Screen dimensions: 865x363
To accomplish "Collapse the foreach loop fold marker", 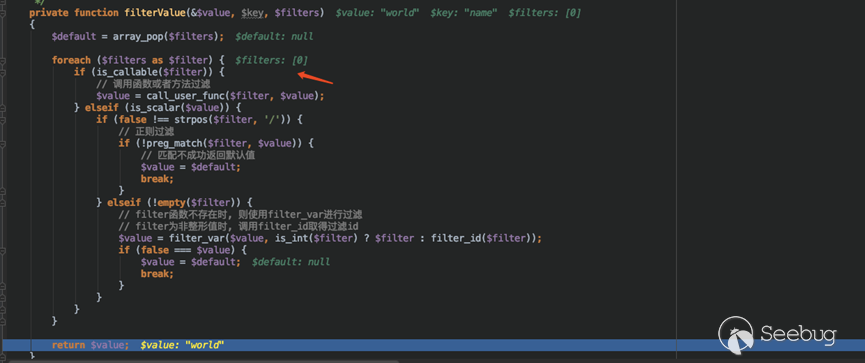I will [x=2, y=60].
